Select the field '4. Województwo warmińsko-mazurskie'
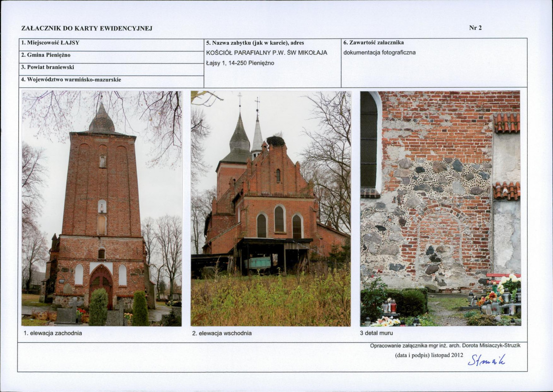 click(x=111, y=81)
